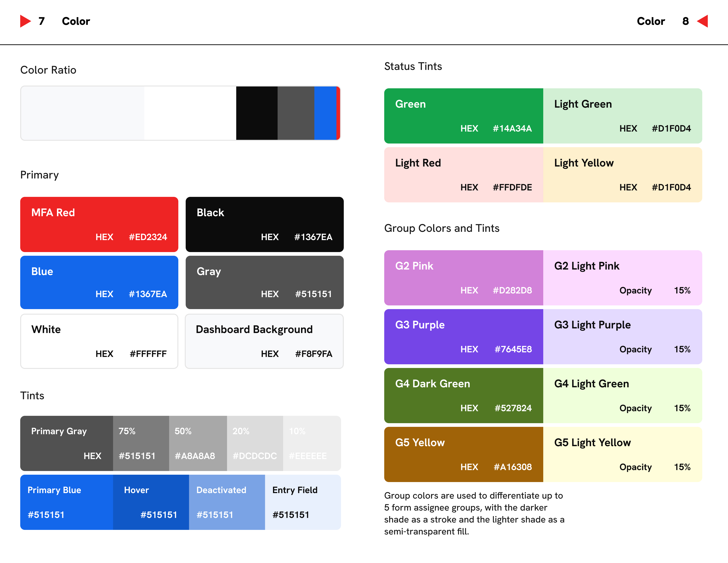Image resolution: width=728 pixels, height=563 pixels.
Task: Click the Dashboard Background swatch
Action: click(x=264, y=341)
